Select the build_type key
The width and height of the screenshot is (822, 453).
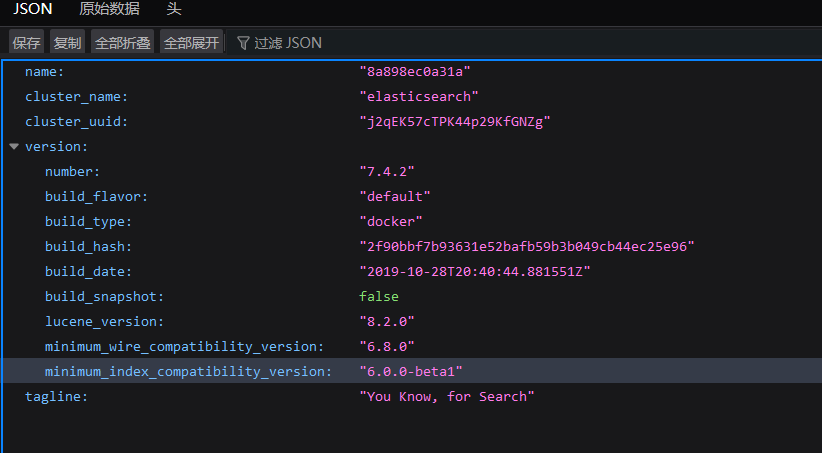pyautogui.click(x=89, y=222)
